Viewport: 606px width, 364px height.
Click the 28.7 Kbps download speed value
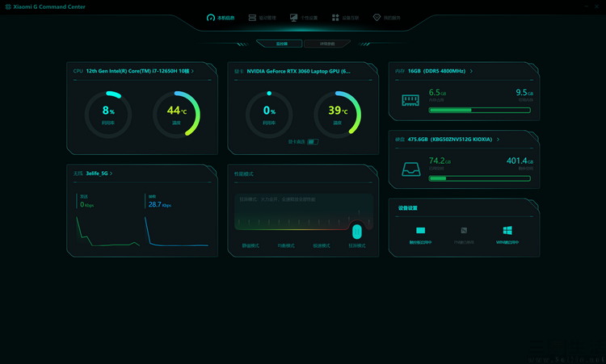point(159,204)
